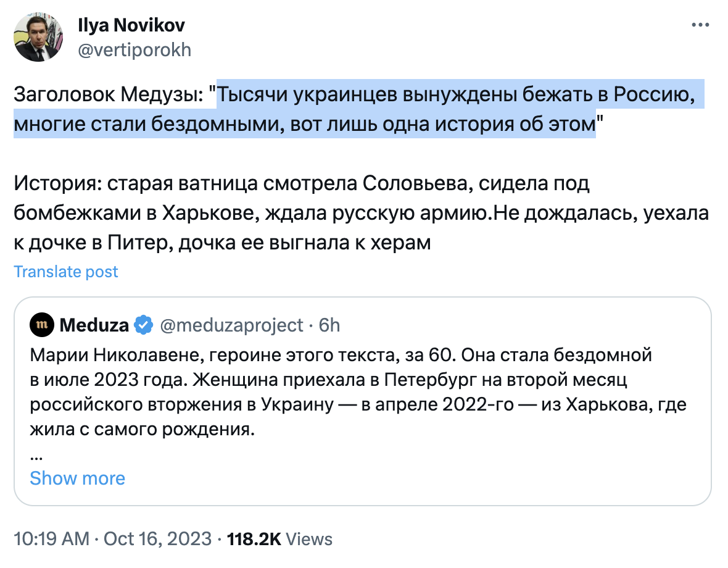Viewport: 728px width, 568px height.
Task: Open the Ilya Novikov display name
Action: point(131,26)
